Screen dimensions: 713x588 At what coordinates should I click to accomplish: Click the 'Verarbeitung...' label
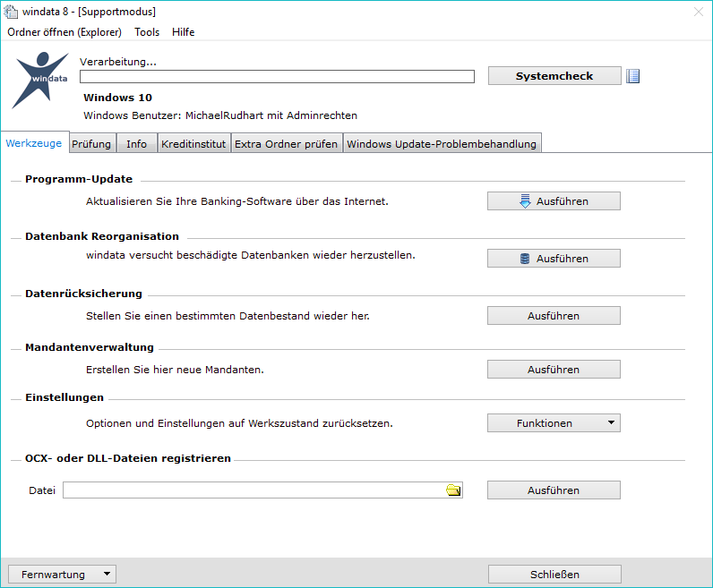tap(118, 62)
